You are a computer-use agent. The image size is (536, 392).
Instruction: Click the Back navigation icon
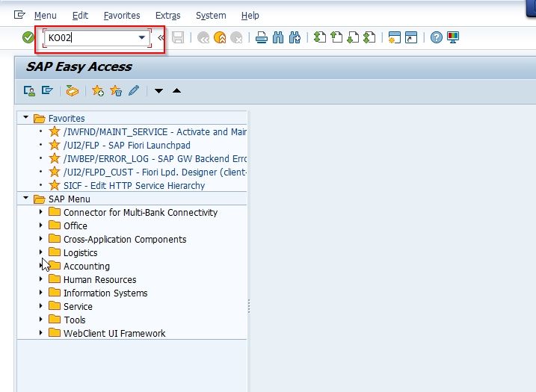point(203,37)
